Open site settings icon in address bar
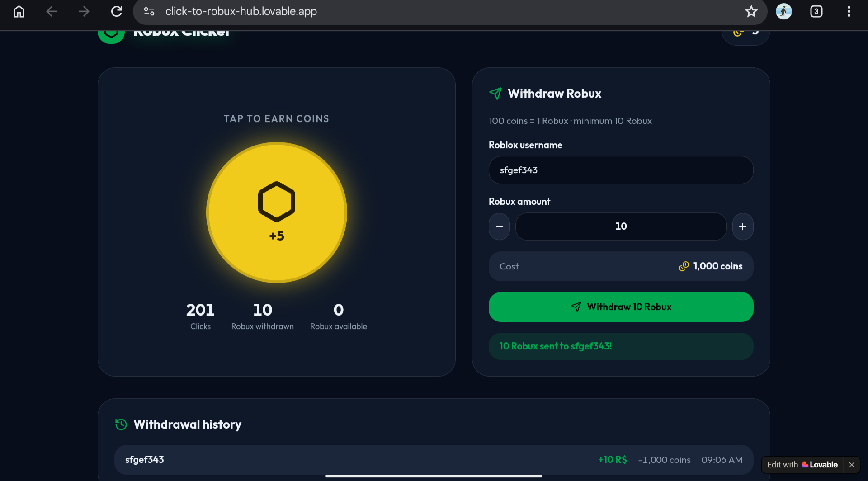The height and width of the screenshot is (481, 868). pos(149,11)
